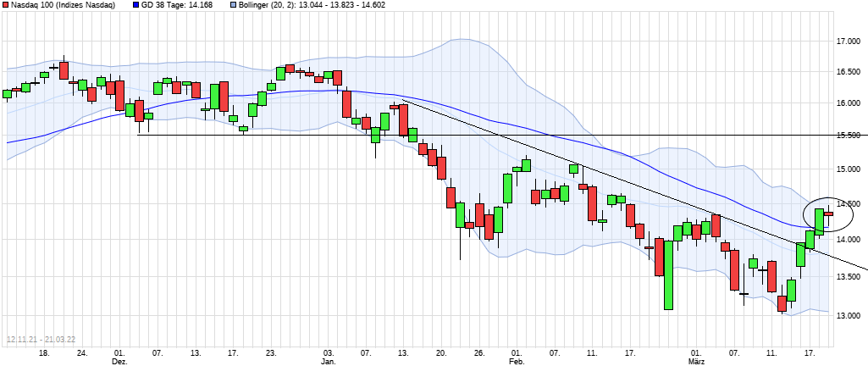This screenshot has height=377, width=868.
Task: Click the 23. date axis label
Action: click(x=271, y=352)
